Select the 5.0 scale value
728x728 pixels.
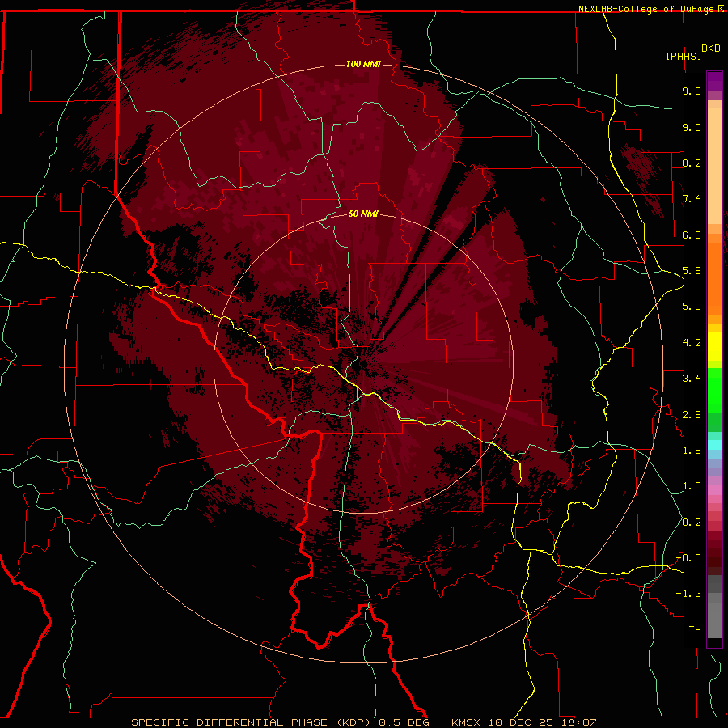pos(692,307)
